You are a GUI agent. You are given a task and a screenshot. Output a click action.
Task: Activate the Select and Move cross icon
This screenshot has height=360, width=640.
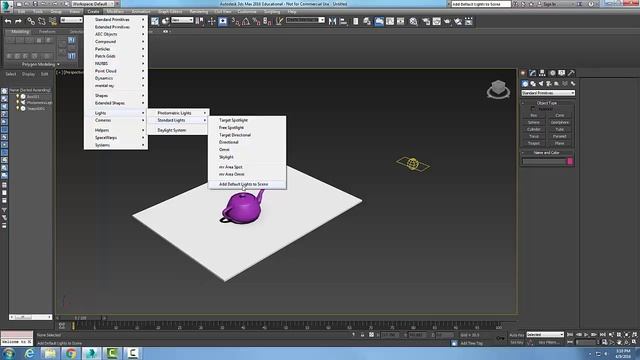coord(211,21)
